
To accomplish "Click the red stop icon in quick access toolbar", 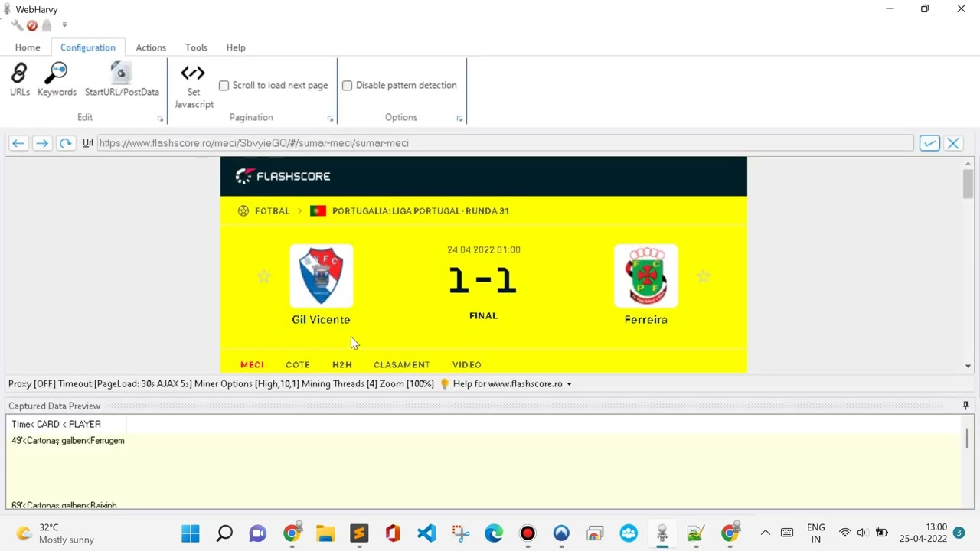I will 32,25.
